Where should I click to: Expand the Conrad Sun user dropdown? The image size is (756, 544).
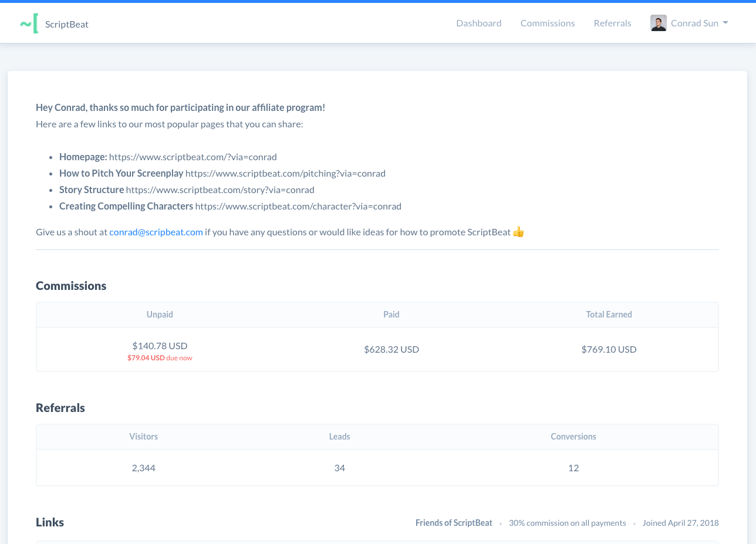pos(699,23)
